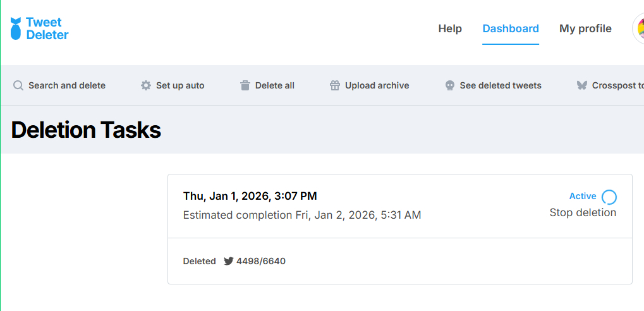Switch to the Dashboard tab
This screenshot has width=644, height=311.
point(511,28)
